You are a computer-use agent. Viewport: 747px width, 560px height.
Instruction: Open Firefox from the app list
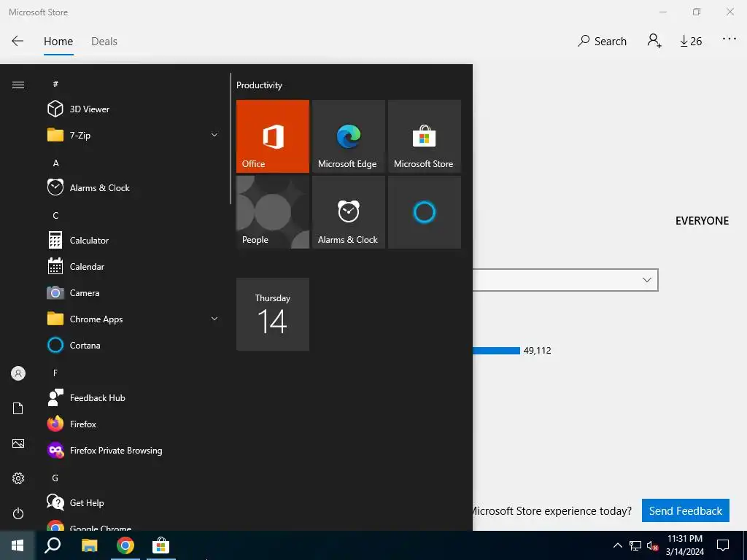coord(133,424)
